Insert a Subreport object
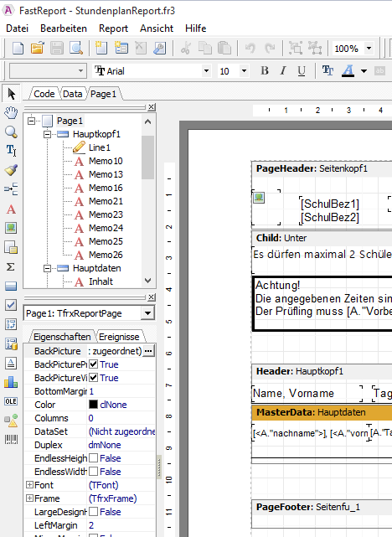This screenshot has height=537, width=392. pos(11,247)
